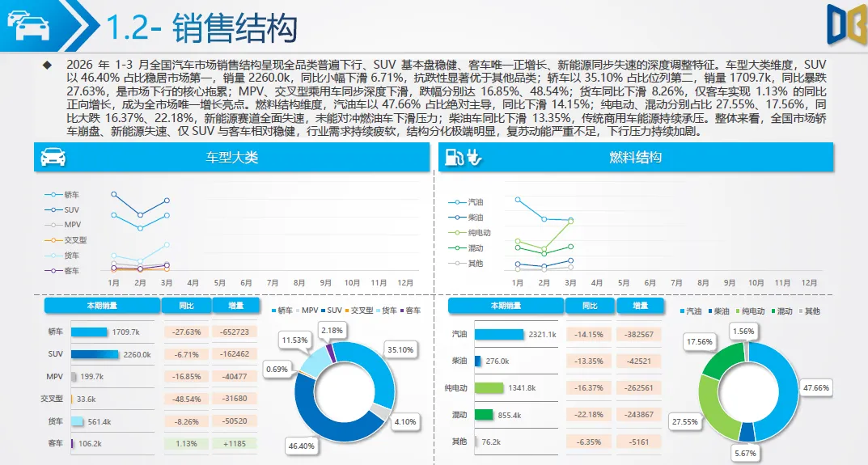
Task: Click the electric plug icon in the 燃料结构 header
Action: [474, 158]
